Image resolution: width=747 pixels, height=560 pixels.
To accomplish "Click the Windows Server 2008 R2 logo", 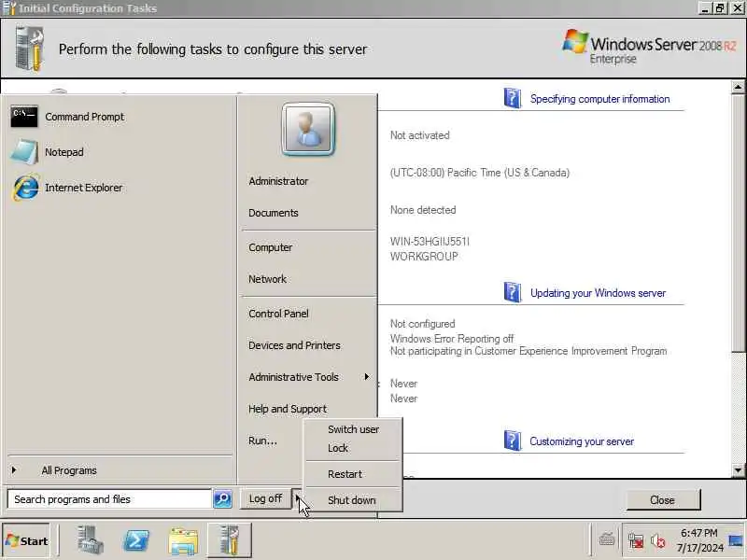I will coord(649,48).
